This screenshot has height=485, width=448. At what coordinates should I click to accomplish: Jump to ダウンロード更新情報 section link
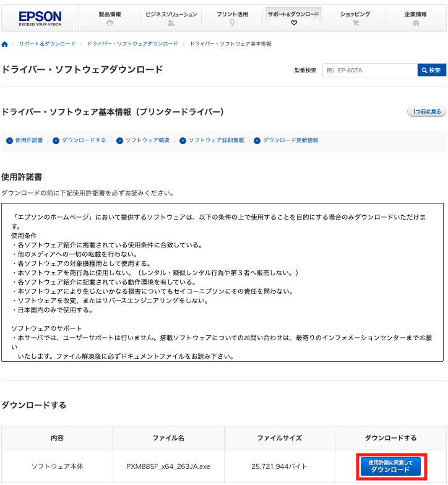[291, 140]
